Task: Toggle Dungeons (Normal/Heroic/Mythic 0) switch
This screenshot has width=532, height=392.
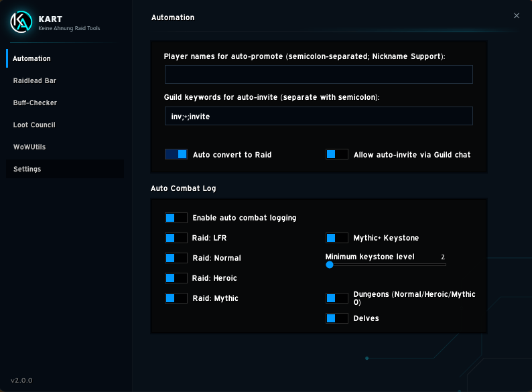Action: click(337, 298)
